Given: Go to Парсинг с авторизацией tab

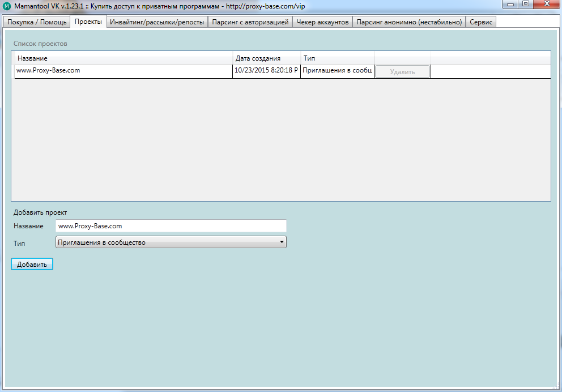Looking at the screenshot, I should point(250,22).
